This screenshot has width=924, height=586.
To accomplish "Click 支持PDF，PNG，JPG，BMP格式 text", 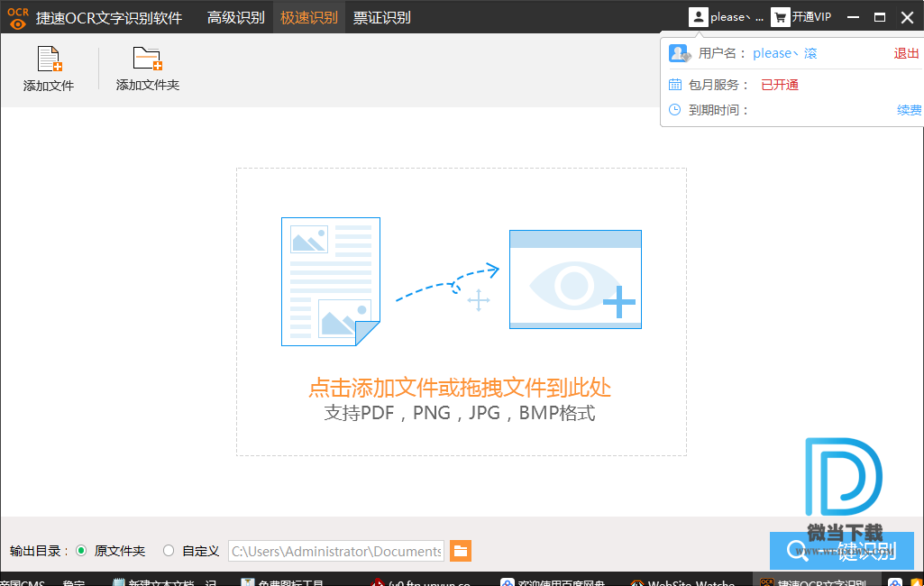I will (x=460, y=413).
